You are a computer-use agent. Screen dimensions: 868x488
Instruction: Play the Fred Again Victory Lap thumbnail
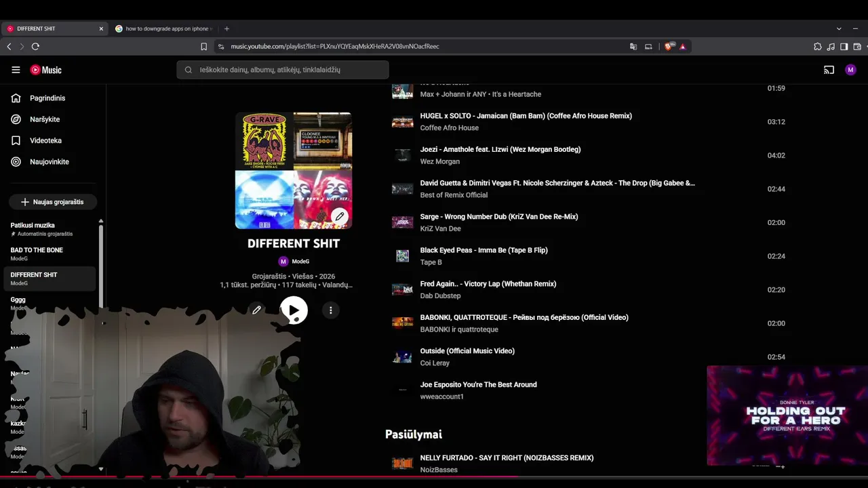tap(402, 289)
